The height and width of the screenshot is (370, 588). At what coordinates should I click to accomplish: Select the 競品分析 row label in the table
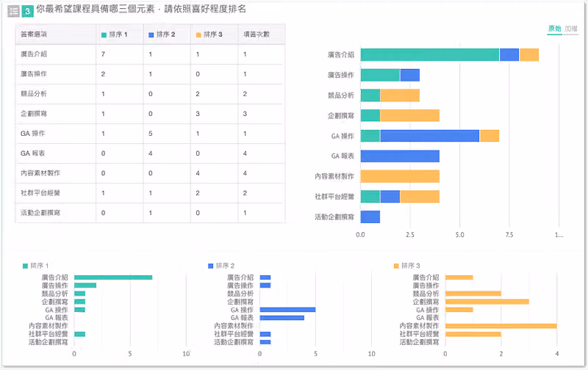pos(34,94)
